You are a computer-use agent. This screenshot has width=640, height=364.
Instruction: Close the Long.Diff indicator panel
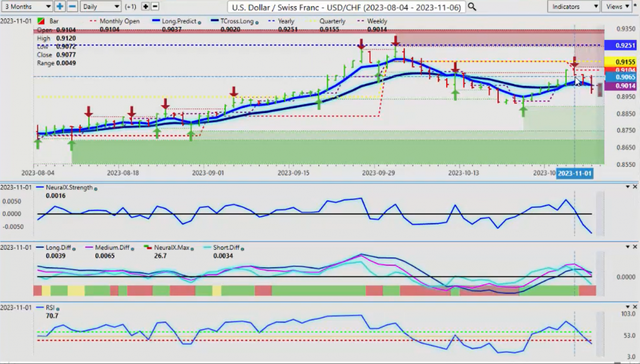(635, 247)
